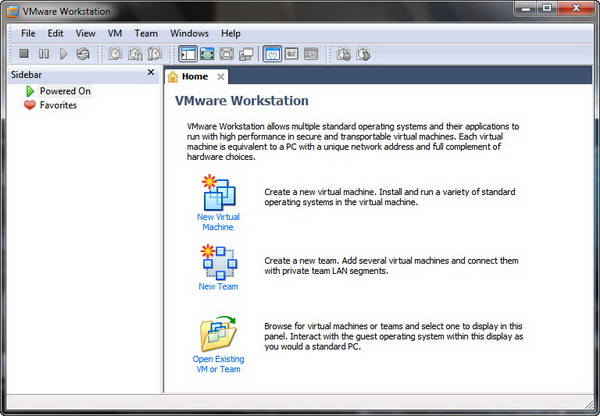Open the Team menu
The image size is (600, 416).
tap(146, 34)
